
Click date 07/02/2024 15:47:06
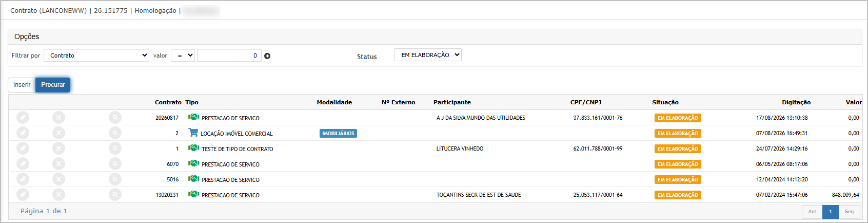click(x=782, y=195)
